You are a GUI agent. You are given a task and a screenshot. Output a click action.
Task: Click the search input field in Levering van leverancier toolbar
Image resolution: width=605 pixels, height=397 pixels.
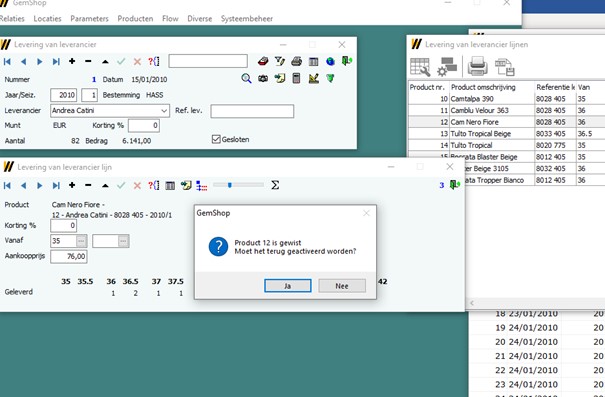[208, 61]
